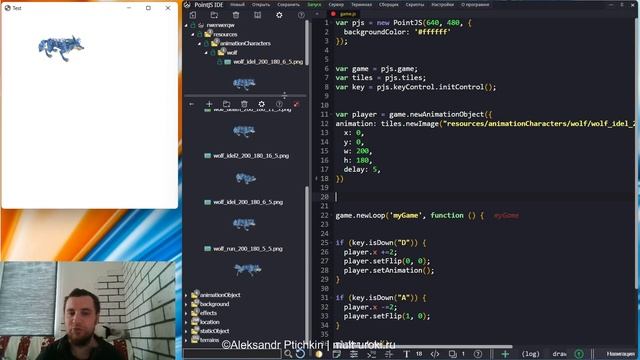Collapse the project root node
Image resolution: width=640 pixels, height=360 pixels.
[187, 25]
